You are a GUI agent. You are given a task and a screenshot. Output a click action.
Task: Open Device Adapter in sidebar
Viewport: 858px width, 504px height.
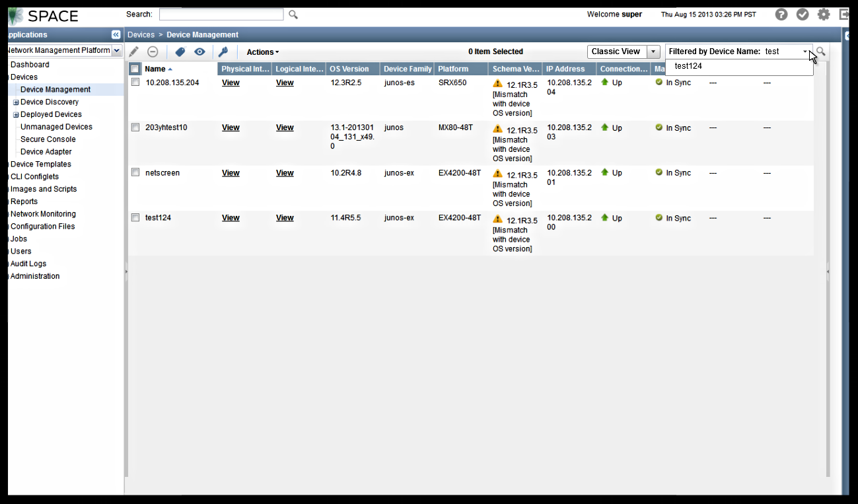[x=46, y=152]
